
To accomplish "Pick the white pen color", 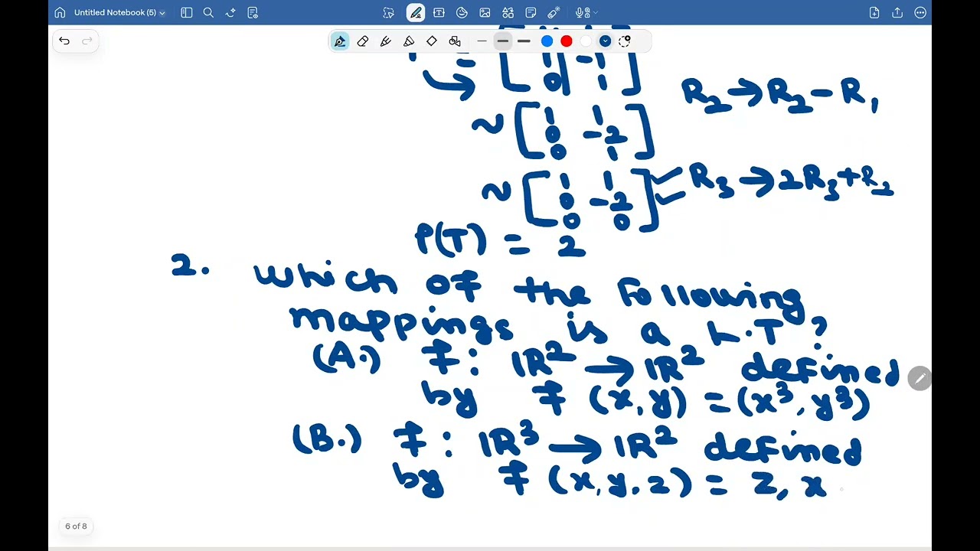I will point(586,41).
